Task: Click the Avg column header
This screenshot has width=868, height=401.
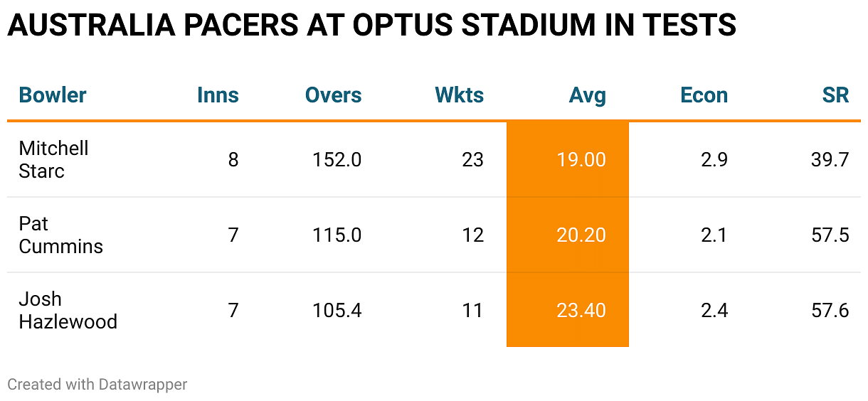Action: (587, 95)
